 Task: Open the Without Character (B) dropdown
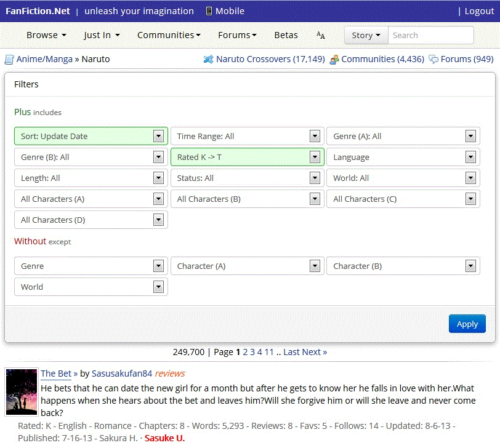[403, 266]
